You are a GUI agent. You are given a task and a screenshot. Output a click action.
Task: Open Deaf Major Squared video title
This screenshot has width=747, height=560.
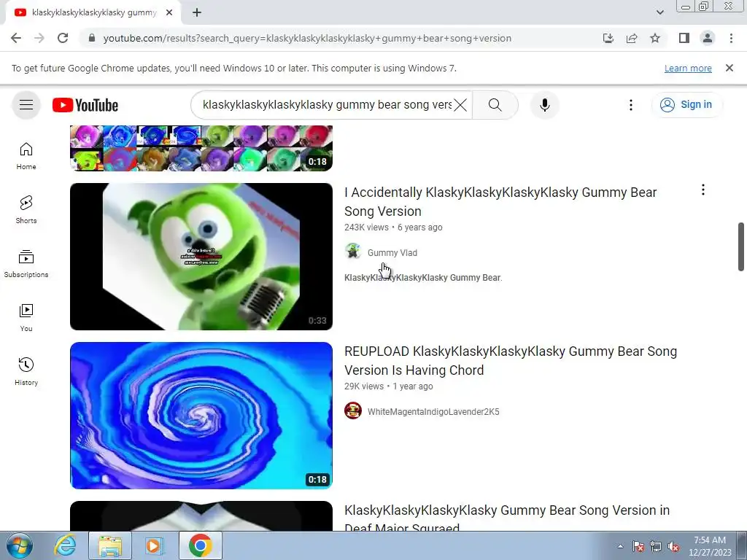click(x=507, y=518)
